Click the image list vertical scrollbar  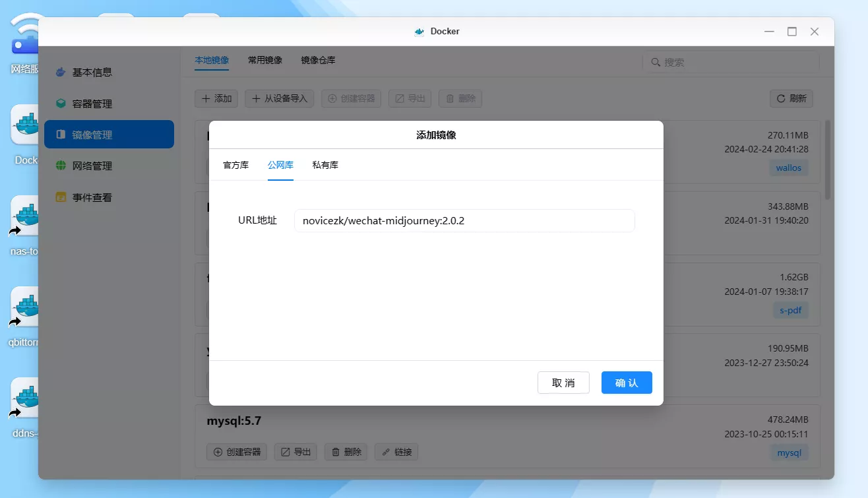coord(828,160)
